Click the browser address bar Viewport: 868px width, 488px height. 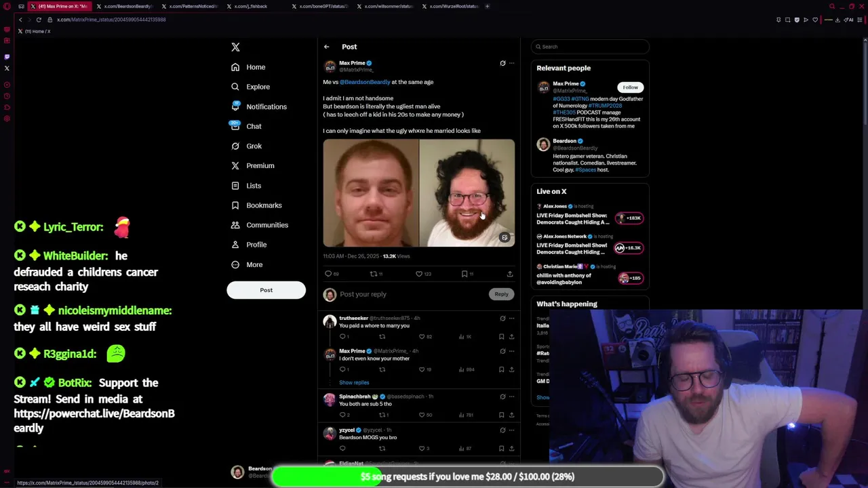coord(407,20)
